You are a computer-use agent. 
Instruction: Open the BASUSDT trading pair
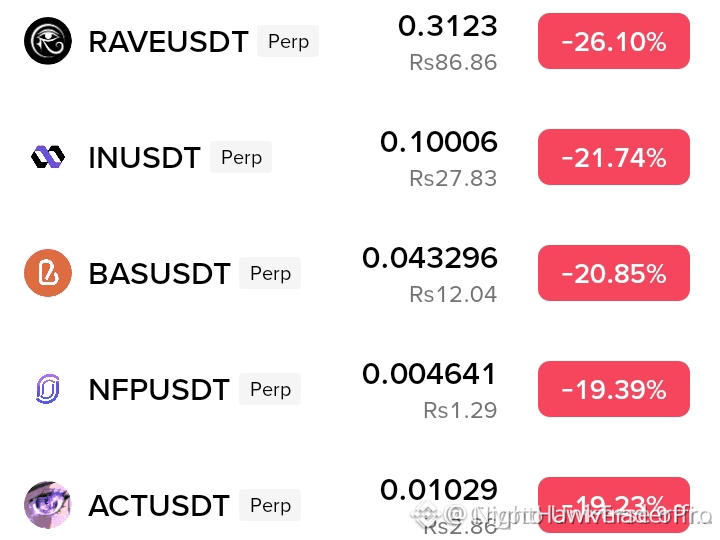(159, 273)
